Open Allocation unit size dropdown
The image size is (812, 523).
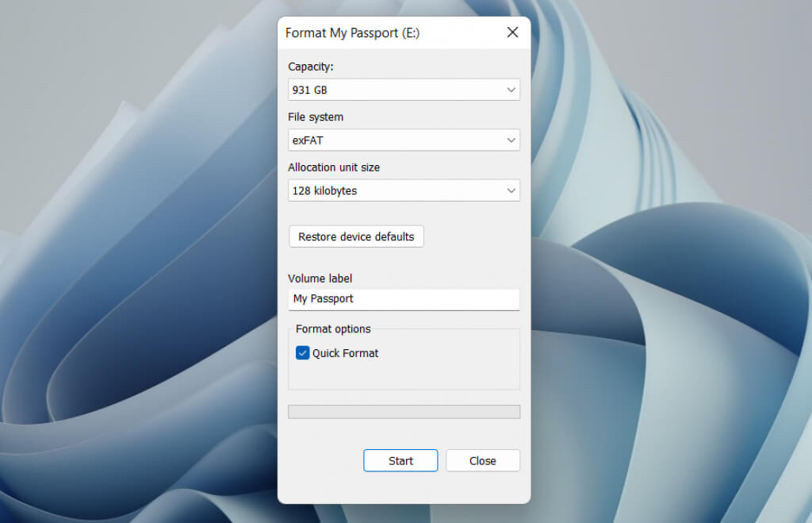(404, 190)
